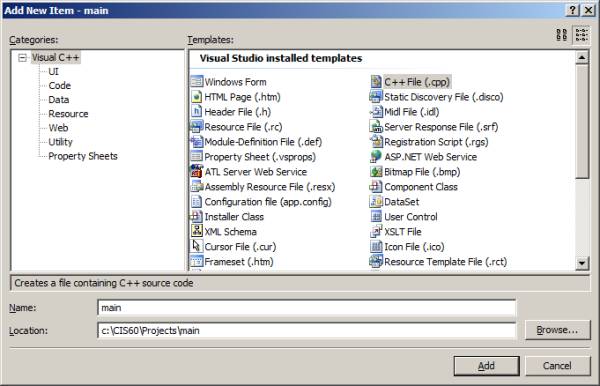The height and width of the screenshot is (386, 600).
Task: Open the Data category
Action: click(59, 100)
